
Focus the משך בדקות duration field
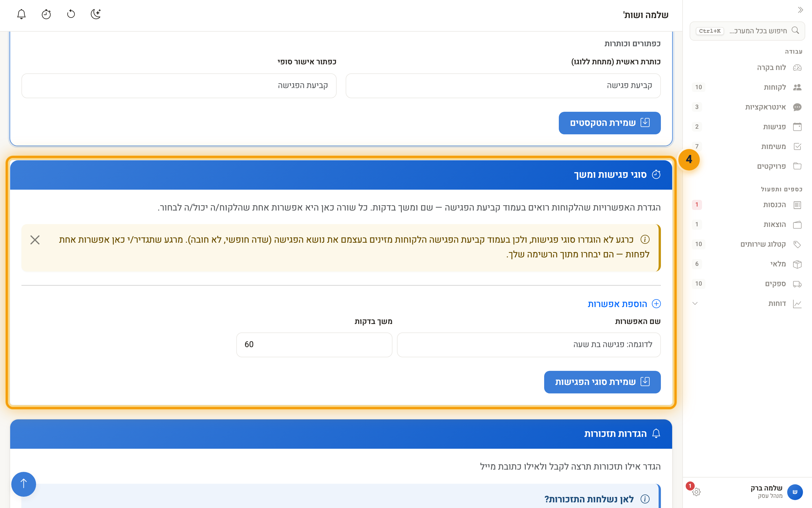(314, 345)
